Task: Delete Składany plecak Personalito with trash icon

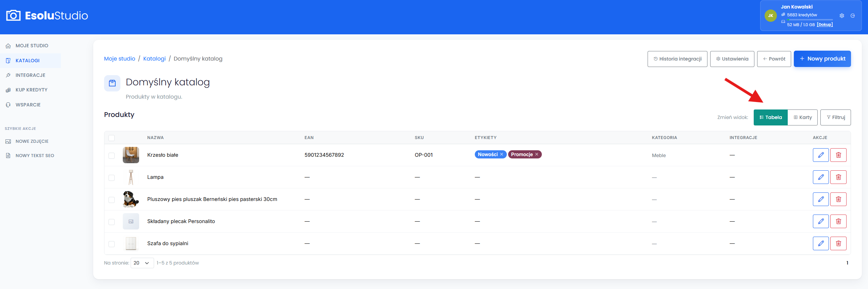Action: pos(838,221)
